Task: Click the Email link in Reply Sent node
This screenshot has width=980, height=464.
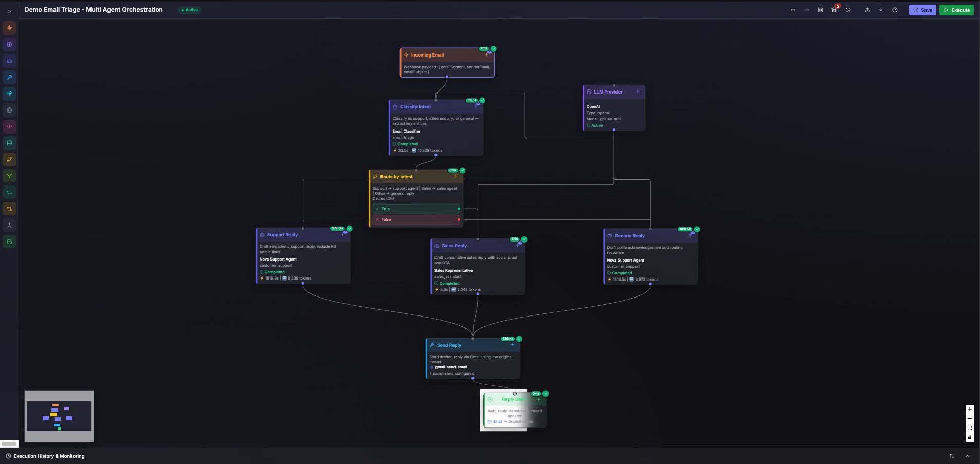Action: (x=497, y=422)
